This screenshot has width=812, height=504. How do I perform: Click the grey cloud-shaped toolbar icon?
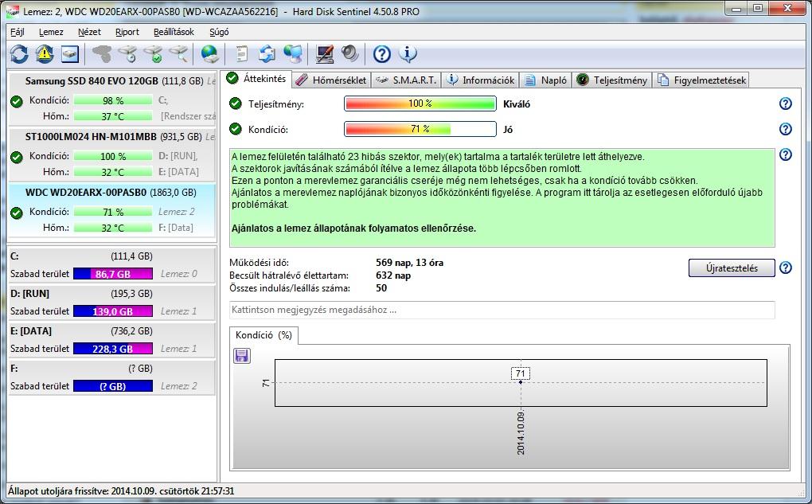click(x=102, y=54)
